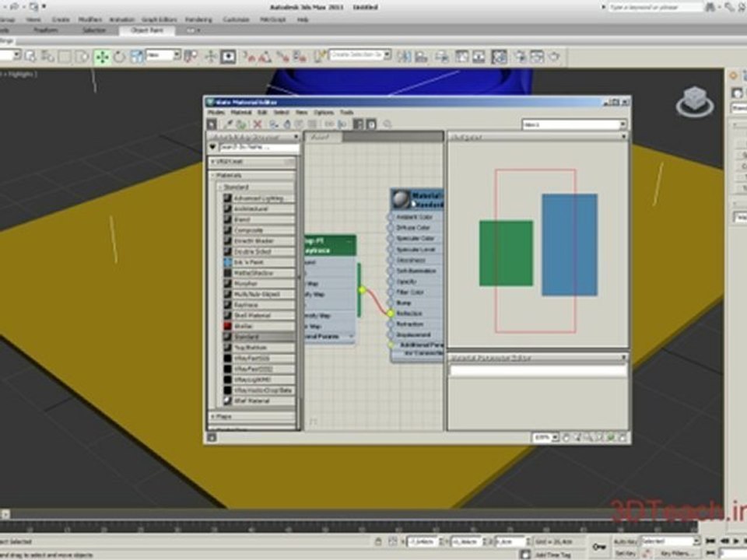Expand the Maps group in browser
Image resolution: width=747 pixels, height=560 pixels.
tap(213, 416)
